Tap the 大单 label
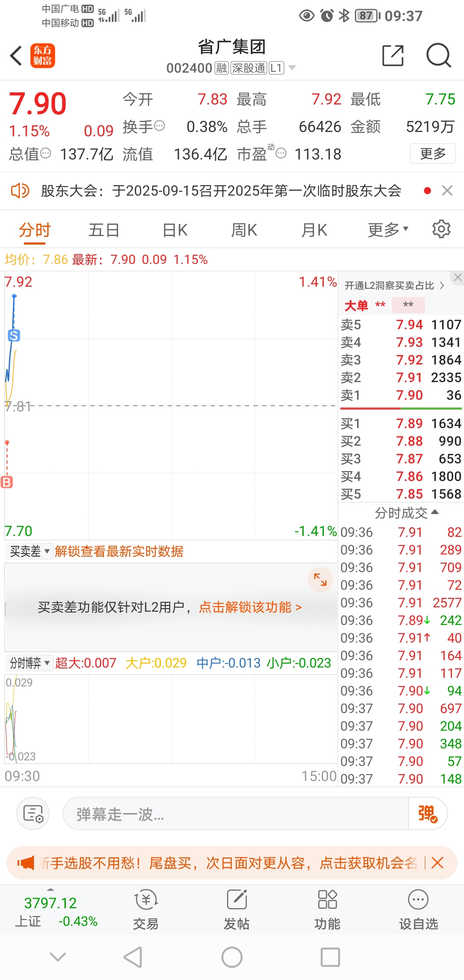 click(357, 306)
